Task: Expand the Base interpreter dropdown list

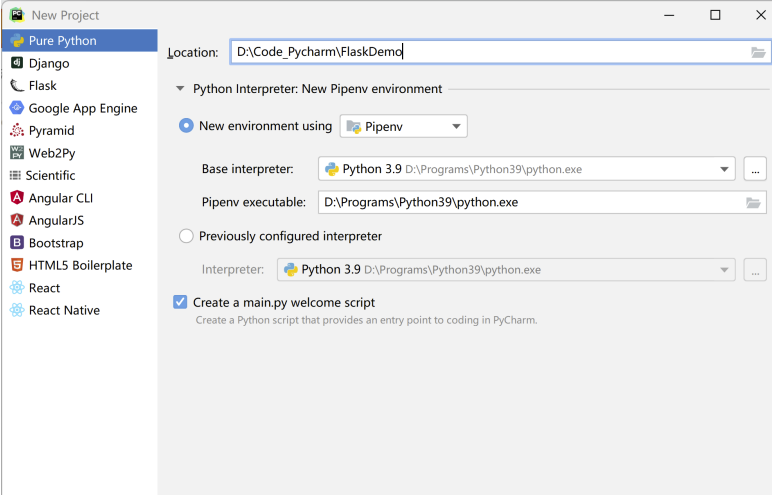Action: [724, 169]
